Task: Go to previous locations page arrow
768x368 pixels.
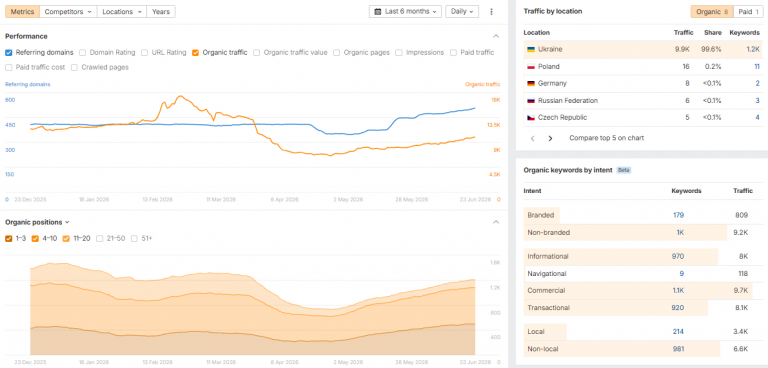Action: coord(532,139)
